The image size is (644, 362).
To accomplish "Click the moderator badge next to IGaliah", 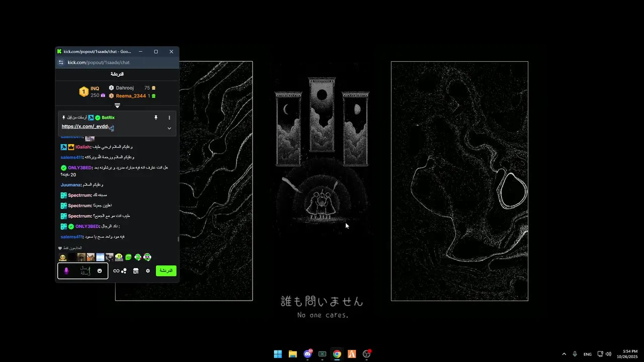I will coord(64,147).
